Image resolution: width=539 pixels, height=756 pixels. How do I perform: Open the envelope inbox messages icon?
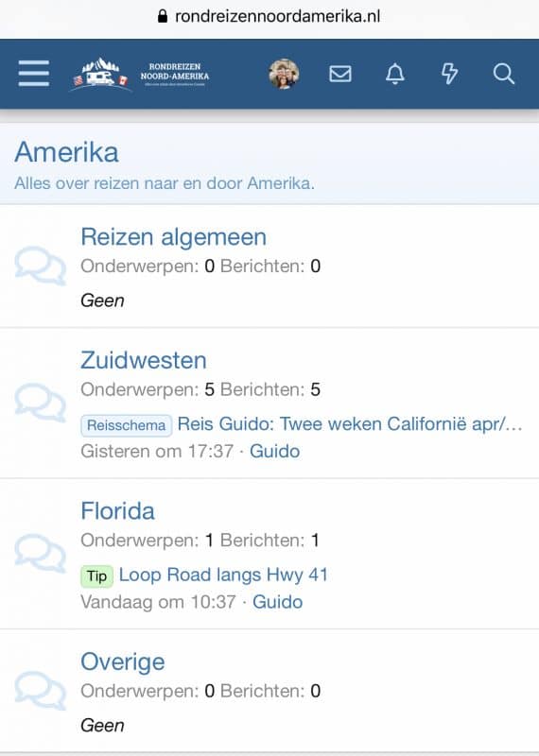(340, 74)
